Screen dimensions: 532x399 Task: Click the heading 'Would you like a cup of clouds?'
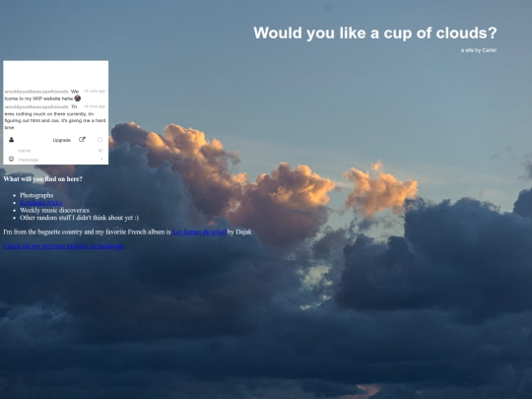375,33
